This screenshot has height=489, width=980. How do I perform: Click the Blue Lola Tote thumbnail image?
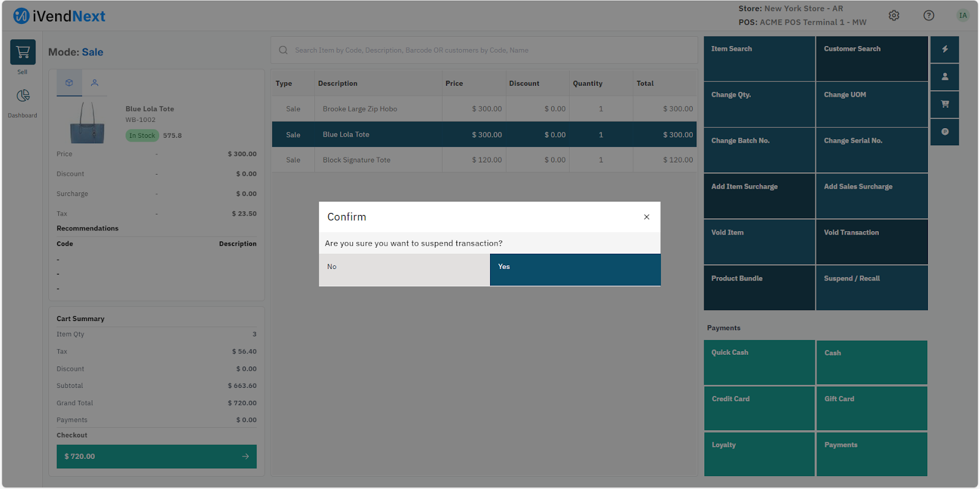[x=88, y=123]
